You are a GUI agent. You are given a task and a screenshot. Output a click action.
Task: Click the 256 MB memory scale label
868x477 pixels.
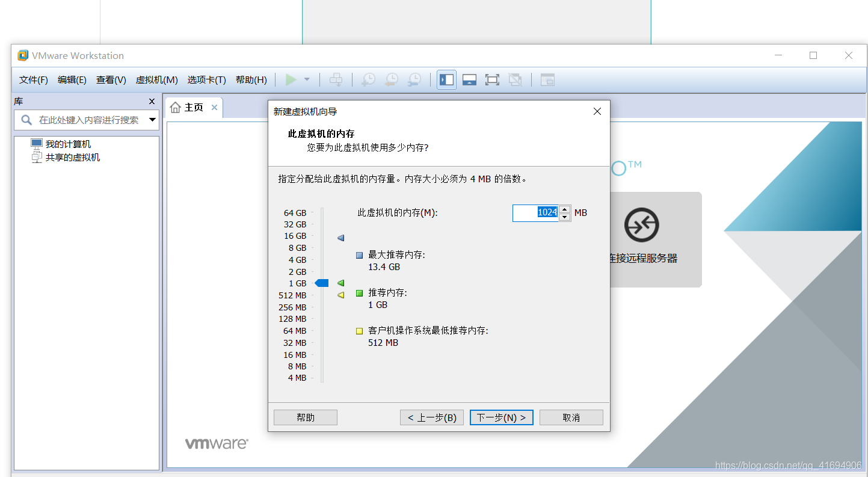(292, 307)
